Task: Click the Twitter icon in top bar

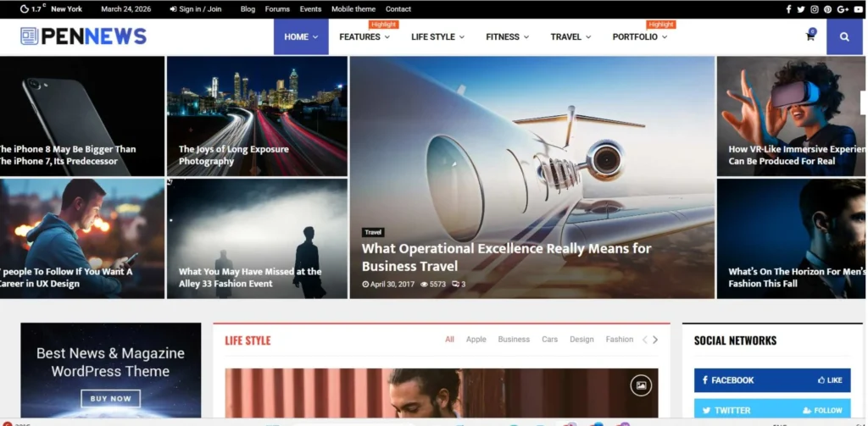Action: [x=801, y=9]
